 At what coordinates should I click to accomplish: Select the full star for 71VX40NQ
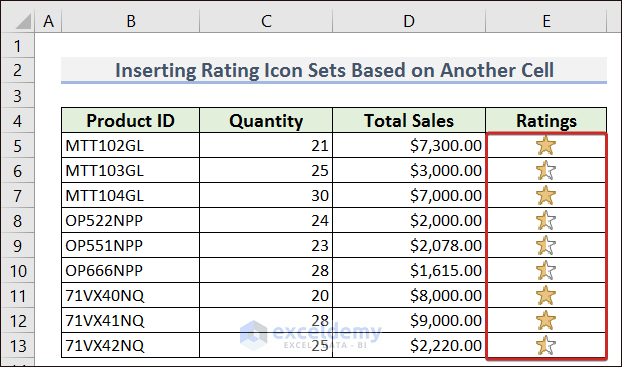coord(546,295)
